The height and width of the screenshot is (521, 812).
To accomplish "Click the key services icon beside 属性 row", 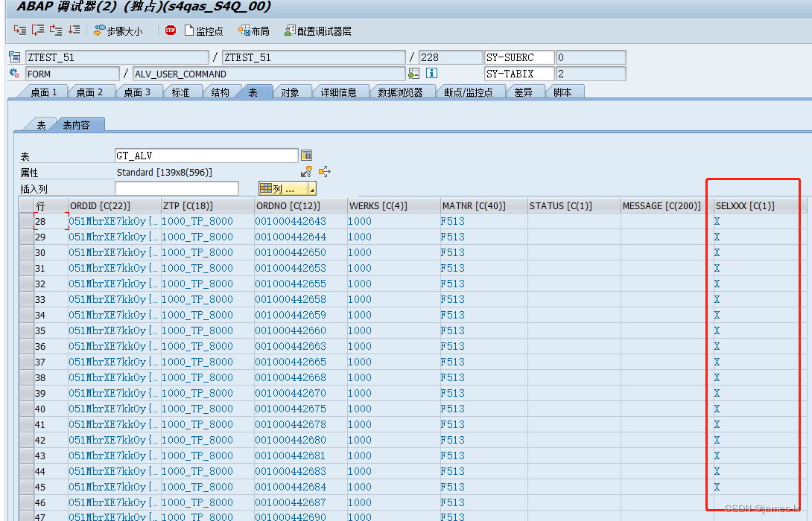I will (307, 171).
